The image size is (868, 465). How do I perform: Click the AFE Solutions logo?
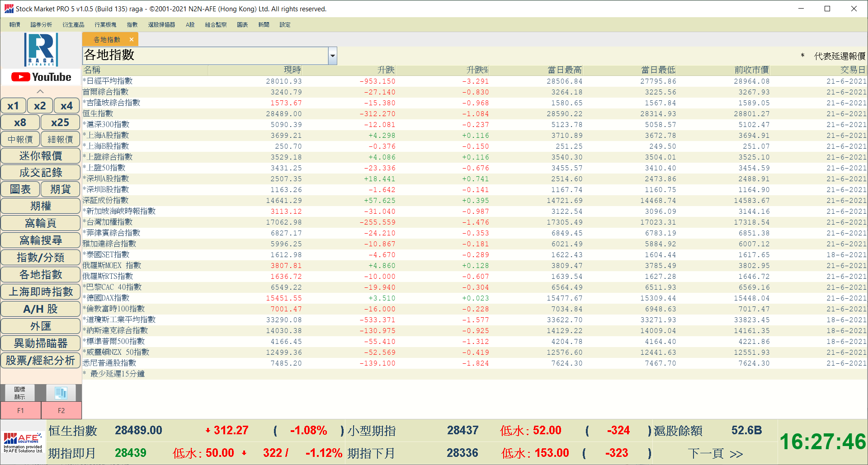pyautogui.click(x=23, y=442)
